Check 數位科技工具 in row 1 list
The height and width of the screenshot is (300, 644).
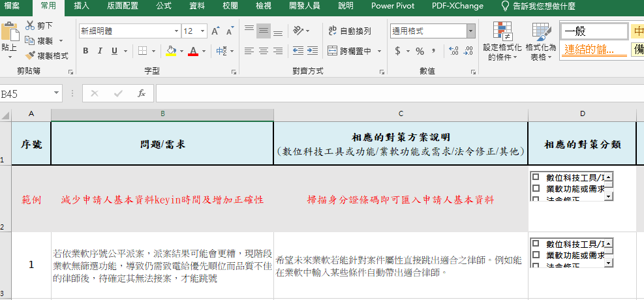(x=536, y=243)
